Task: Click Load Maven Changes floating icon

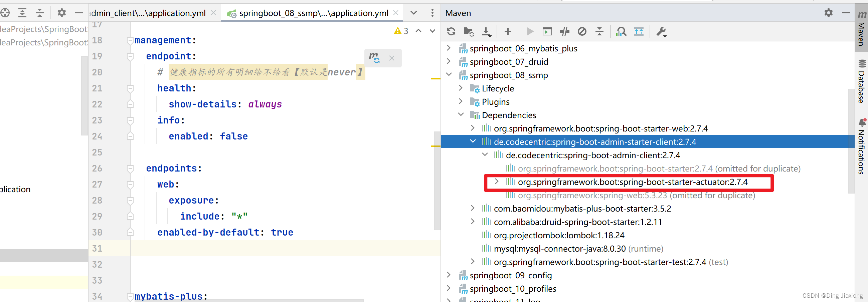Action: 374,58
